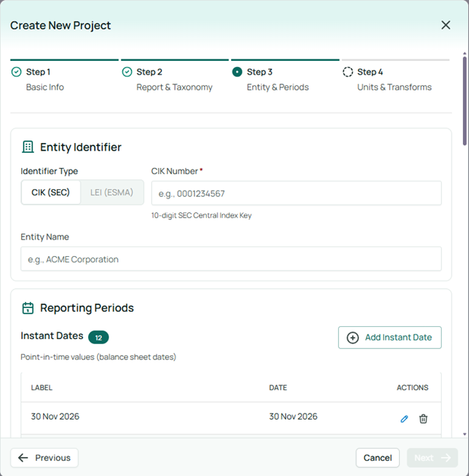Screen dimensions: 469x476
Task: Click the scrollbar down arrow
Action: (x=464, y=434)
